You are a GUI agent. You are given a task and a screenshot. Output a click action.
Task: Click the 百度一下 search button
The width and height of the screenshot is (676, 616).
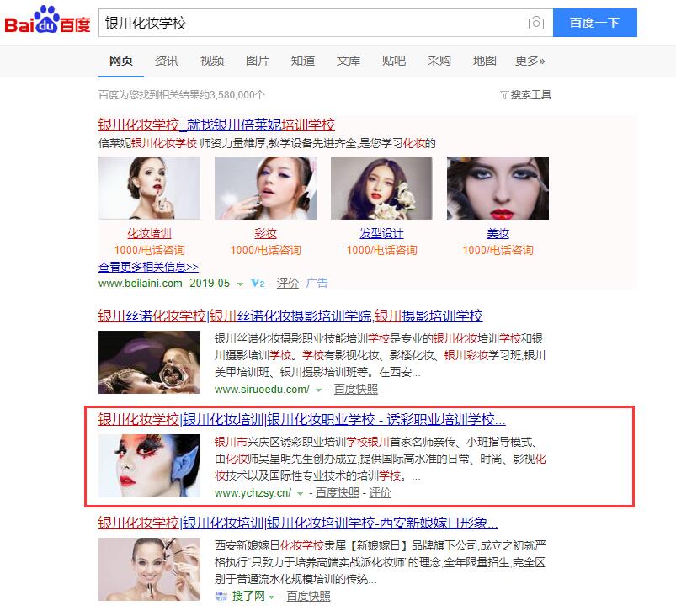pos(595,23)
